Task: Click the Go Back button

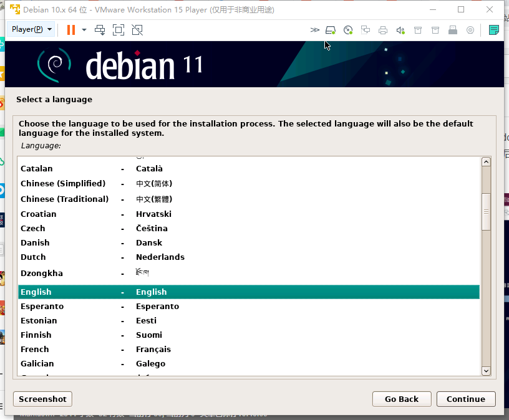Action: point(402,399)
